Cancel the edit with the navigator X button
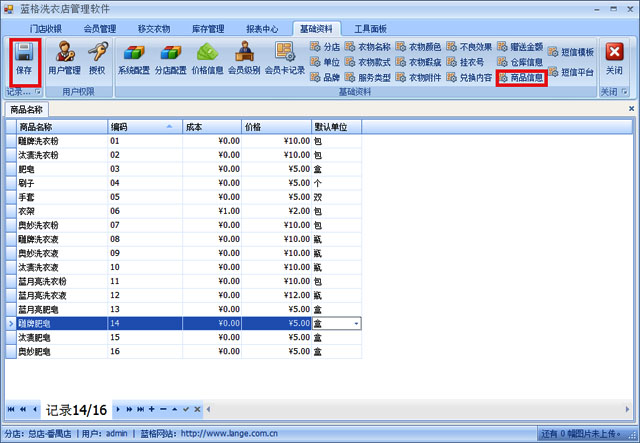Viewport: 640px width, 443px height. [197, 409]
